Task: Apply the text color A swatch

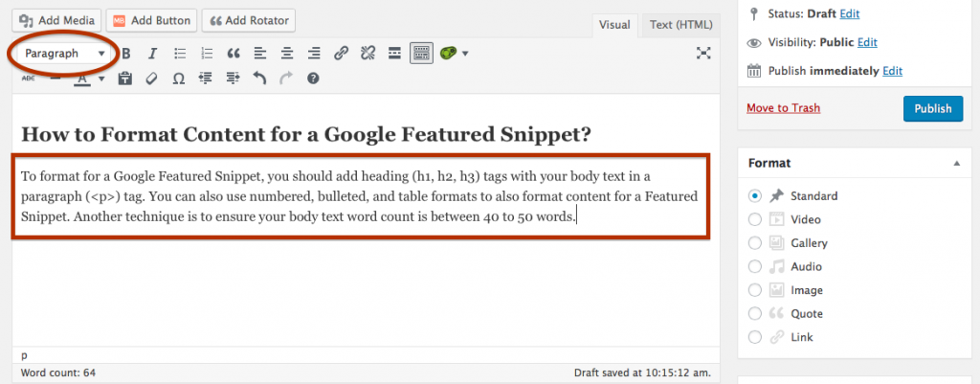Action: 82,79
